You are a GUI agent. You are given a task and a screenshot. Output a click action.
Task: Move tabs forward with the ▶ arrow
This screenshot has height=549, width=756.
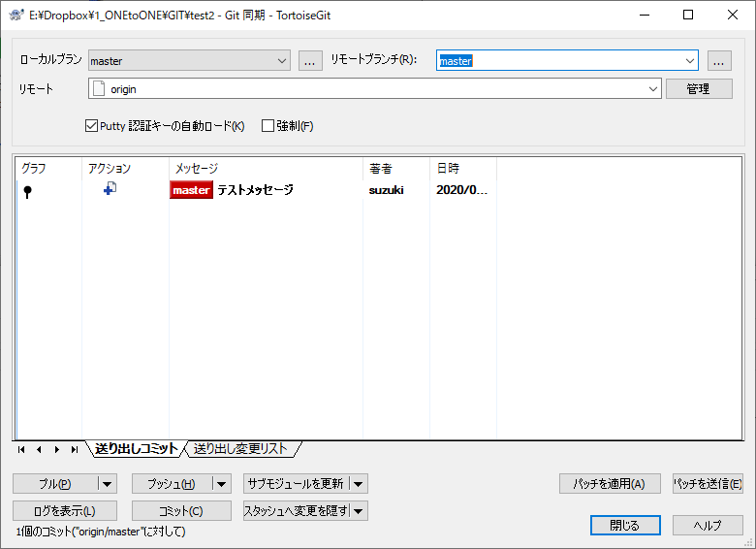pyautogui.click(x=57, y=450)
